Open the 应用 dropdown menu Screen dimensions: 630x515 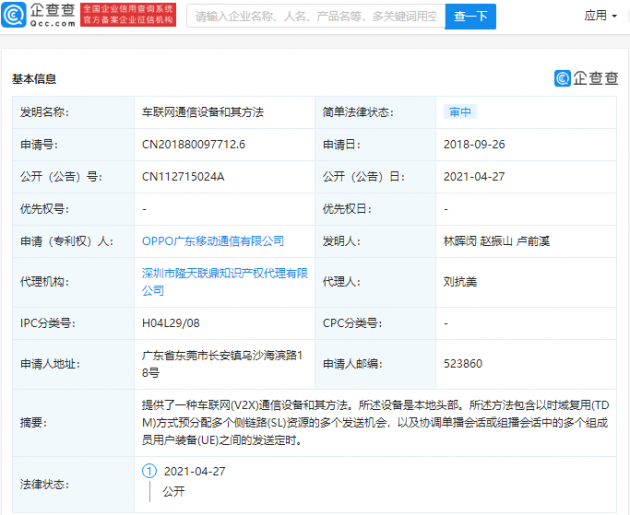[x=600, y=16]
